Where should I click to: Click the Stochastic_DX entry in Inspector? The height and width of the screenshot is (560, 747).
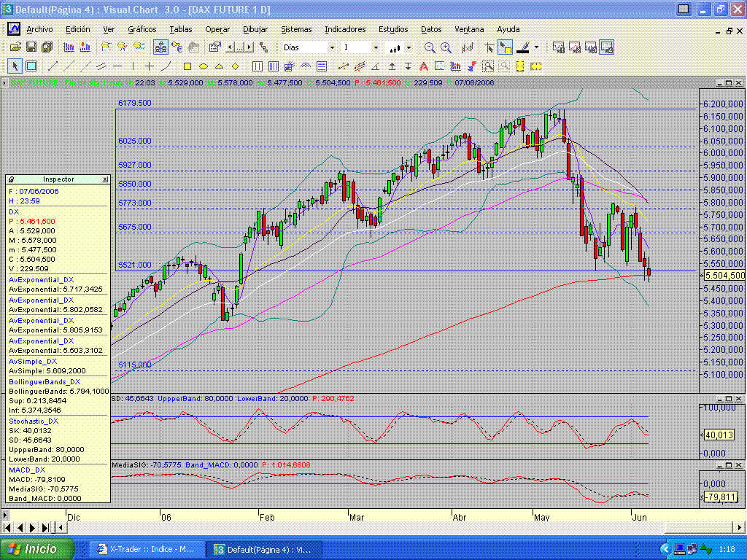tap(34, 421)
